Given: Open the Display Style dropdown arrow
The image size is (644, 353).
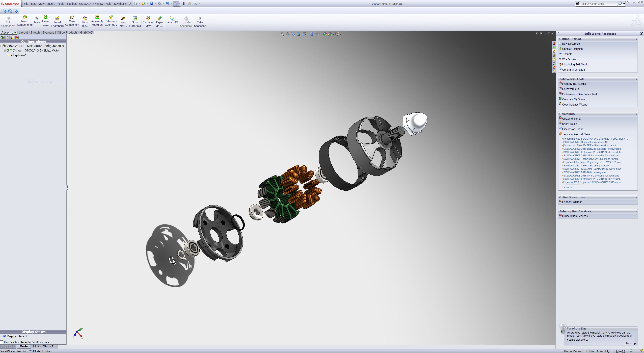Looking at the screenshot, I should [x=314, y=35].
